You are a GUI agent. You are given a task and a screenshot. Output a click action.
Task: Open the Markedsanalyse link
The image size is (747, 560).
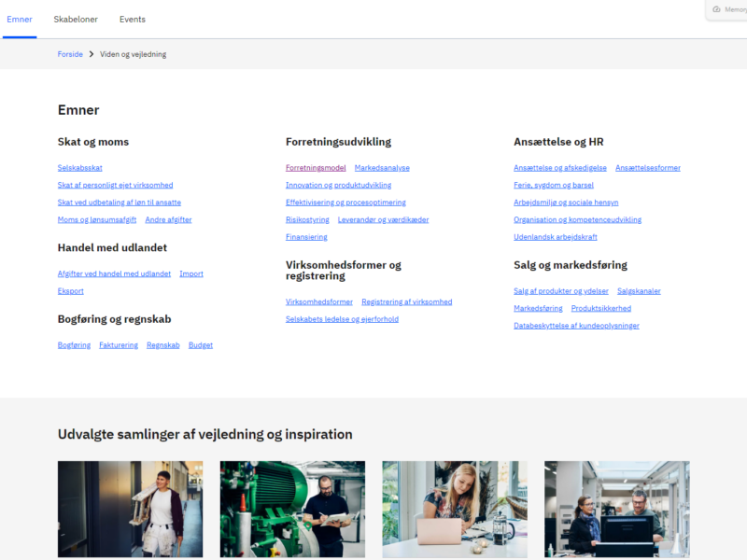[x=382, y=168]
